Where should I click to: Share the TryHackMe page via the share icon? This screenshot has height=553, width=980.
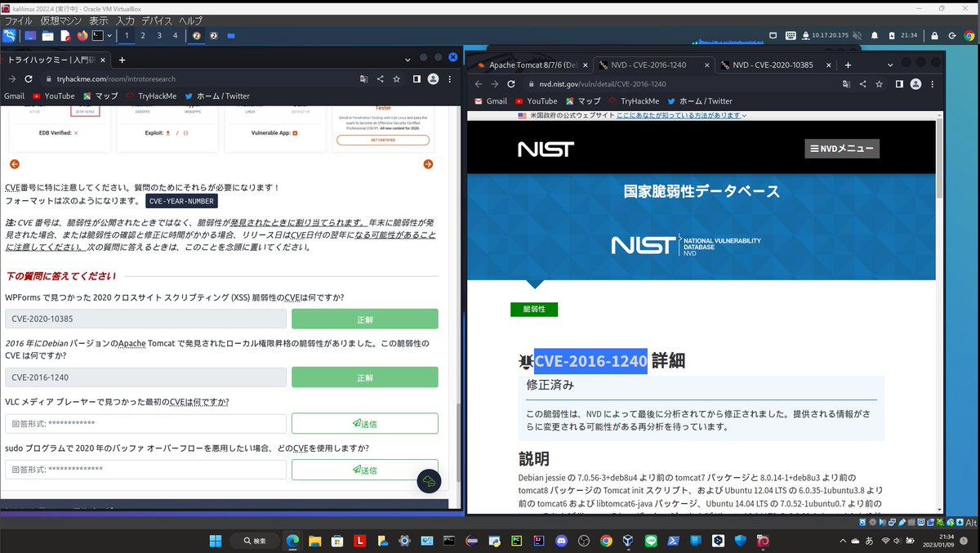[x=380, y=79]
